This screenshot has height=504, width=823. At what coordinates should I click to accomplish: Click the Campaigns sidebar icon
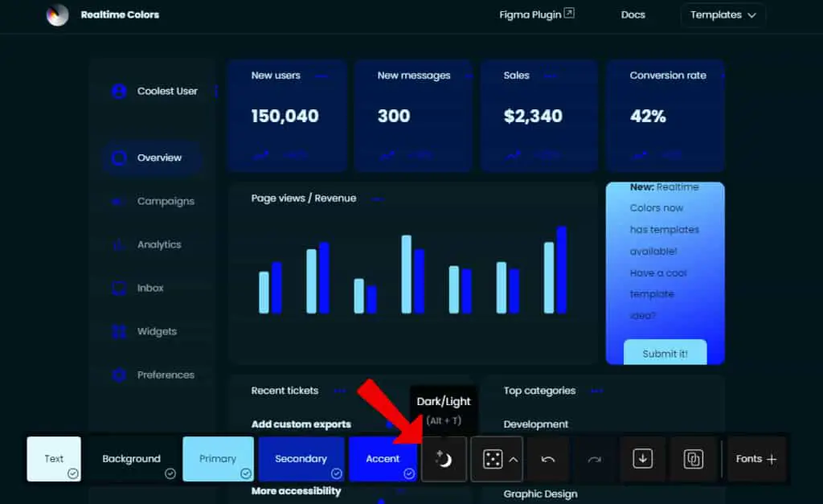119,201
